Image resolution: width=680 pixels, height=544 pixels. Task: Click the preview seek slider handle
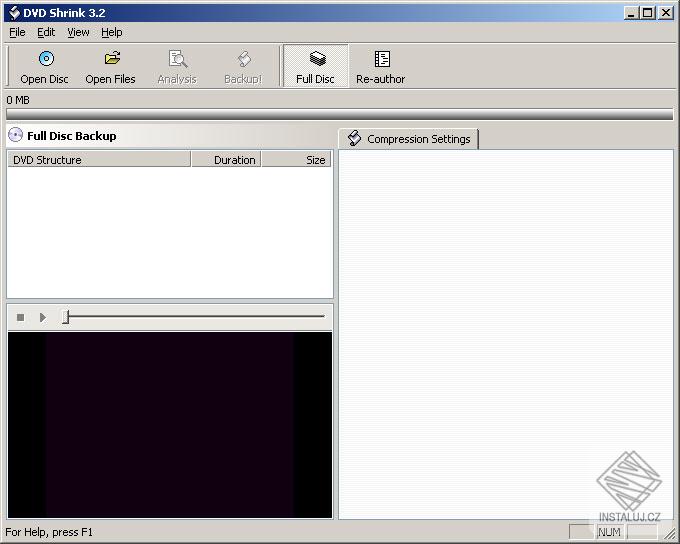click(x=65, y=317)
